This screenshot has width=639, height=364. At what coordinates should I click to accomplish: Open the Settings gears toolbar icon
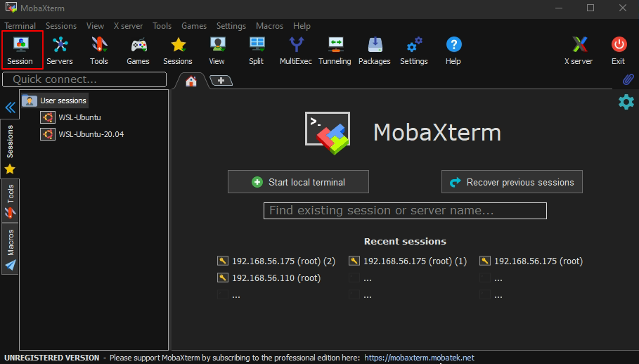[x=414, y=50]
